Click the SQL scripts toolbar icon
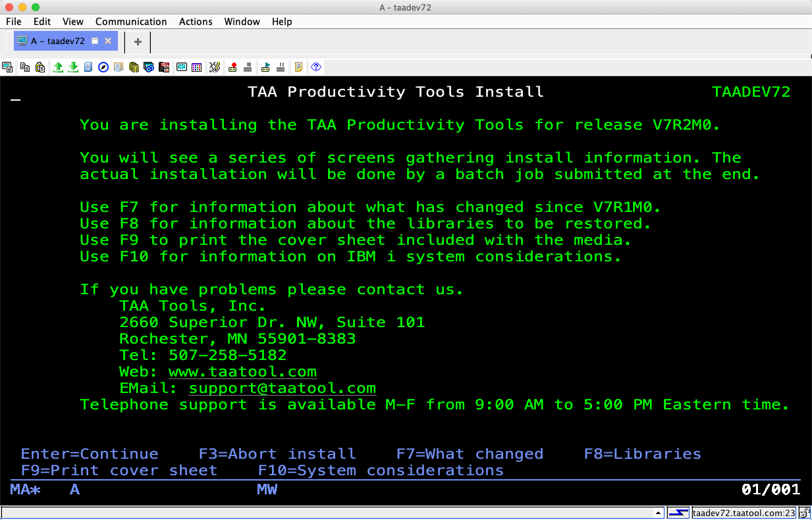Screen dimensions: 812x520 point(164,67)
